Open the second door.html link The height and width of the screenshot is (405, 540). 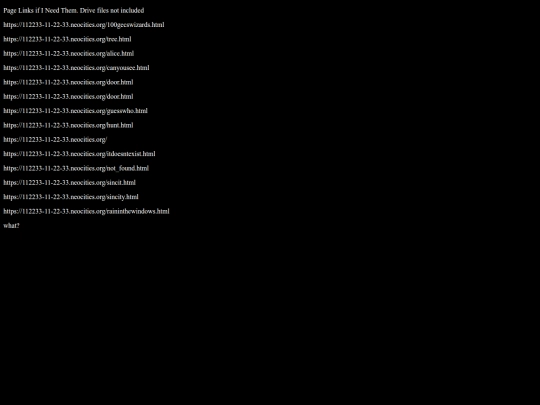68,96
